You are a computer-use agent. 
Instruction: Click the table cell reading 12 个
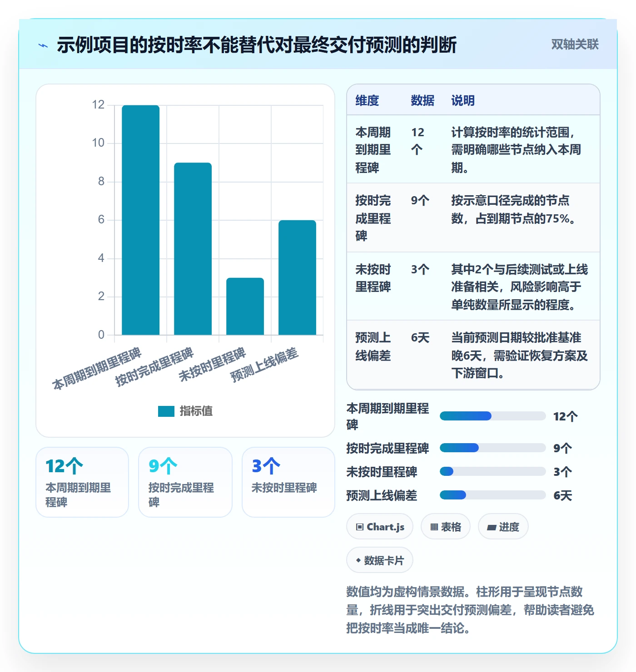(417, 141)
